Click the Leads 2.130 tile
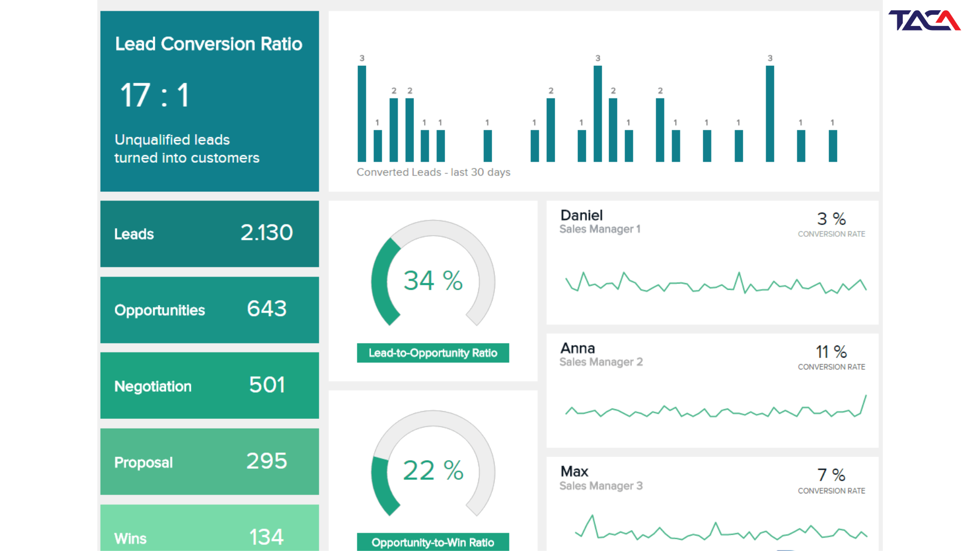 (209, 234)
